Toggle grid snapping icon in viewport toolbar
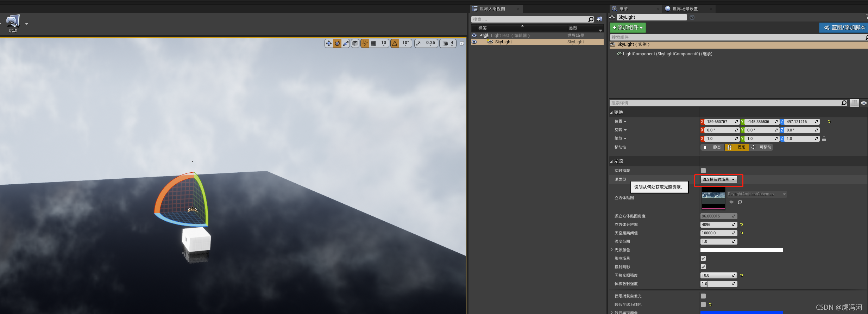Image resolution: width=868 pixels, height=314 pixels. 373,43
